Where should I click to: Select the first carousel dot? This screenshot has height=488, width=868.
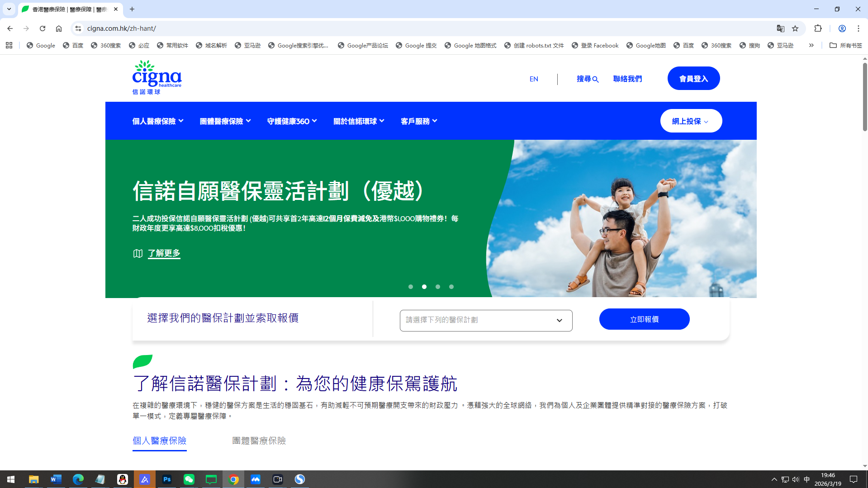(411, 287)
